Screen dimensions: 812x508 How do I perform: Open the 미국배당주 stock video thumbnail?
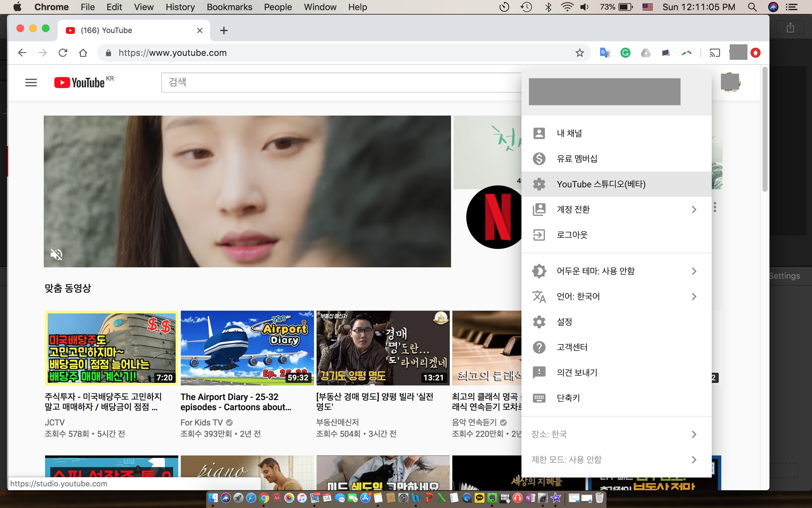111,348
